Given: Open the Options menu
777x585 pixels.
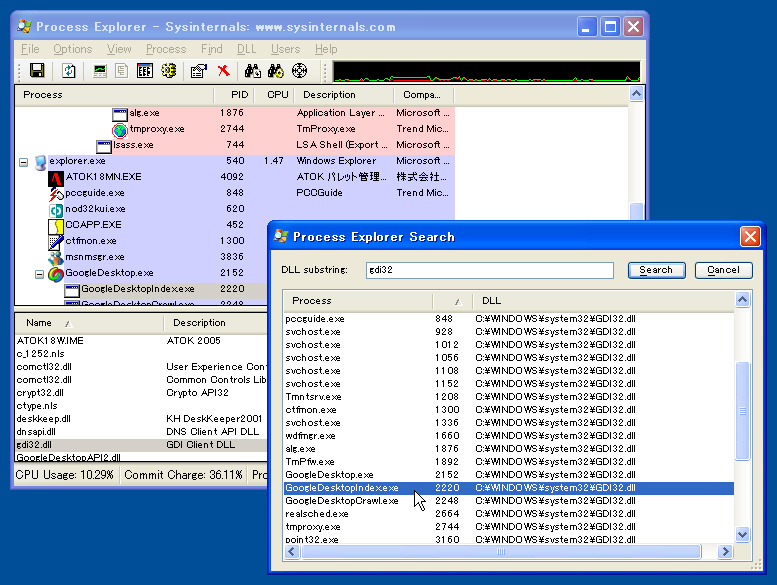Looking at the screenshot, I should 73,49.
